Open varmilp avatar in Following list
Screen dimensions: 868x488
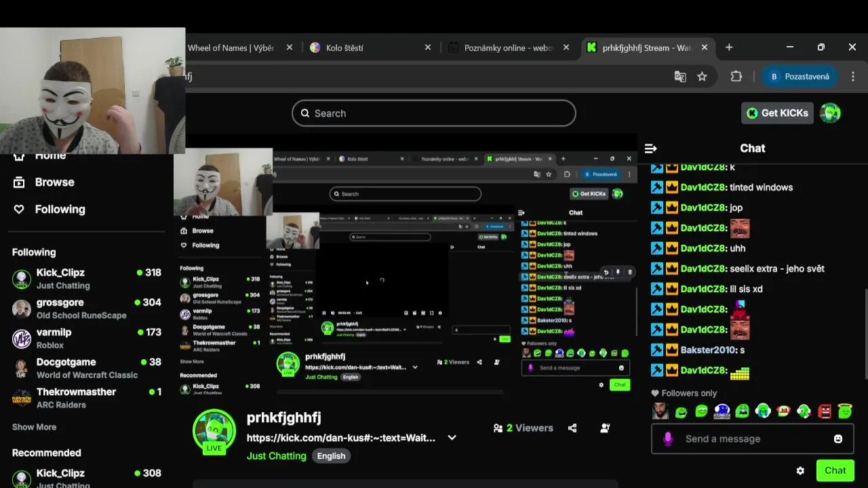point(22,338)
